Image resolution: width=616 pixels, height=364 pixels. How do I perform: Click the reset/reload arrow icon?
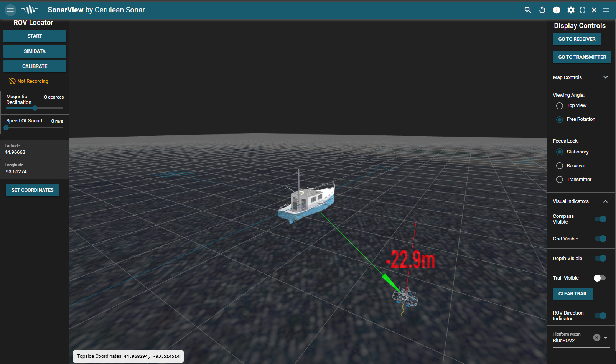(x=542, y=10)
